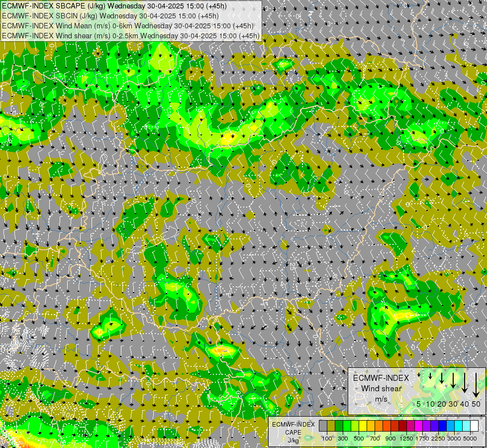Click the '50' wind shear scale number
The height and width of the screenshot is (448, 487).
tap(476, 404)
